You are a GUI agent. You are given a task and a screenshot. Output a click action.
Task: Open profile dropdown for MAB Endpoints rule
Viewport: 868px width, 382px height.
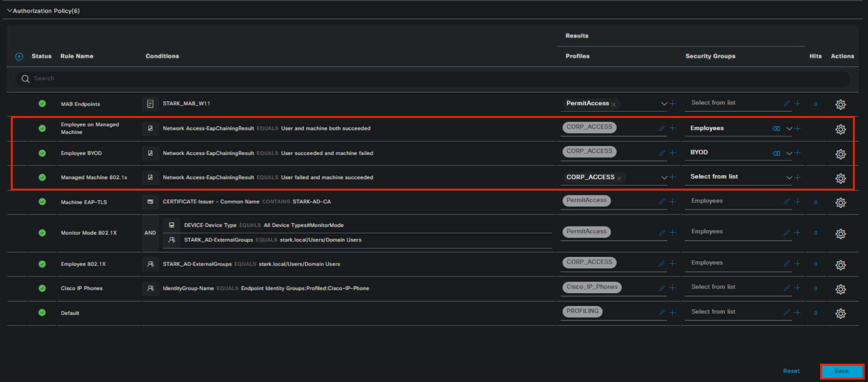tap(664, 104)
